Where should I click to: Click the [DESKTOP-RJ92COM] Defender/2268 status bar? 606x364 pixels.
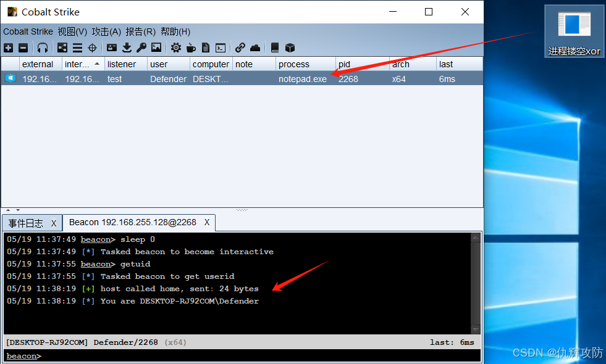pyautogui.click(x=242, y=342)
